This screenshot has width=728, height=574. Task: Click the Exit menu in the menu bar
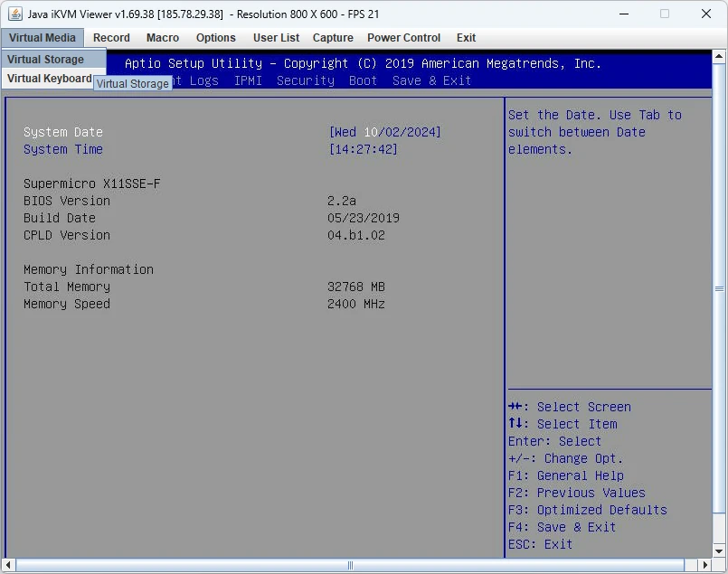tap(466, 38)
